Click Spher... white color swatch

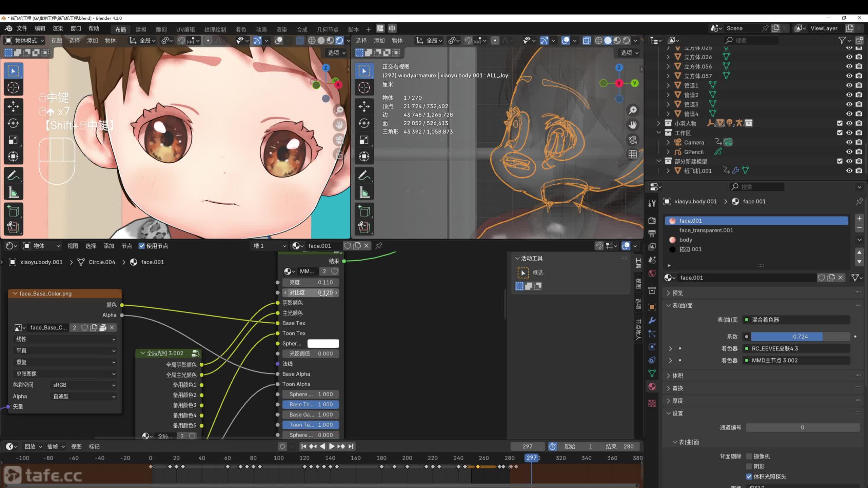point(323,343)
